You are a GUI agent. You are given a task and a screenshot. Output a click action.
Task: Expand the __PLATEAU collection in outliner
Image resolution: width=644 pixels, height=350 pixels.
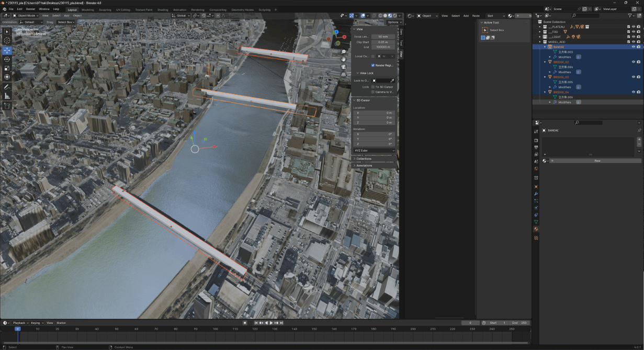tap(540, 27)
